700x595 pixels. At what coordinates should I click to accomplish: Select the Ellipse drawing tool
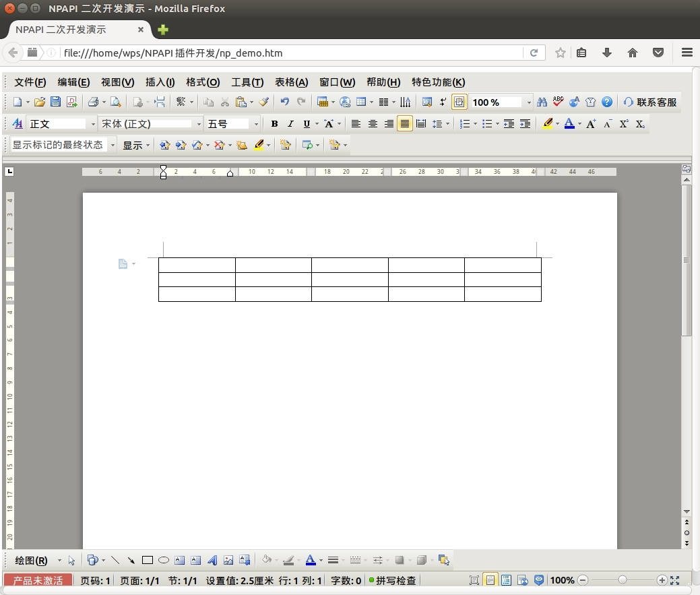point(164,560)
